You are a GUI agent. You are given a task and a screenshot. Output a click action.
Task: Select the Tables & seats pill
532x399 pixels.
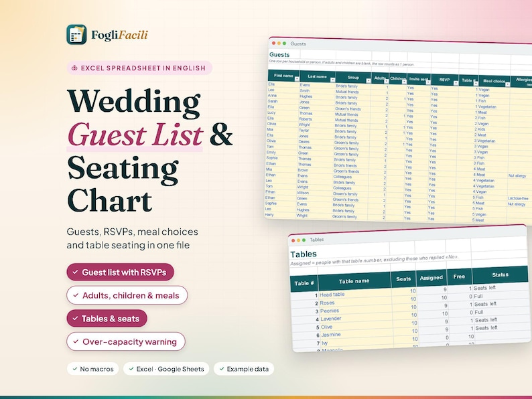(107, 319)
